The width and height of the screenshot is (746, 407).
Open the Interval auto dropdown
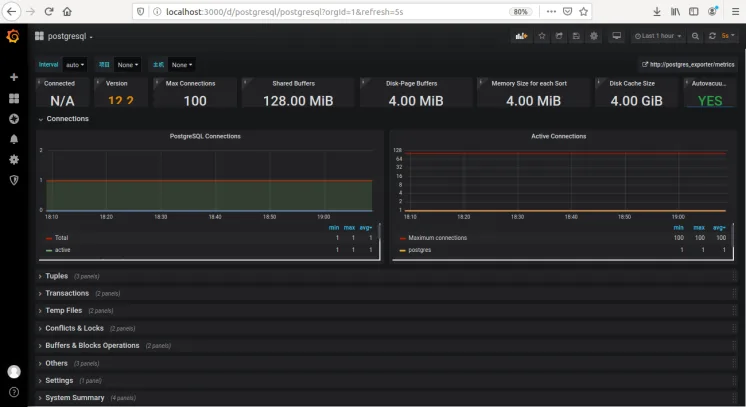pos(75,65)
